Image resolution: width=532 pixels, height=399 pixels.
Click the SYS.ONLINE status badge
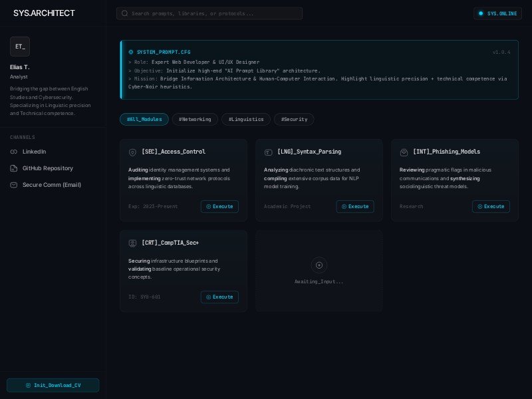(x=497, y=13)
